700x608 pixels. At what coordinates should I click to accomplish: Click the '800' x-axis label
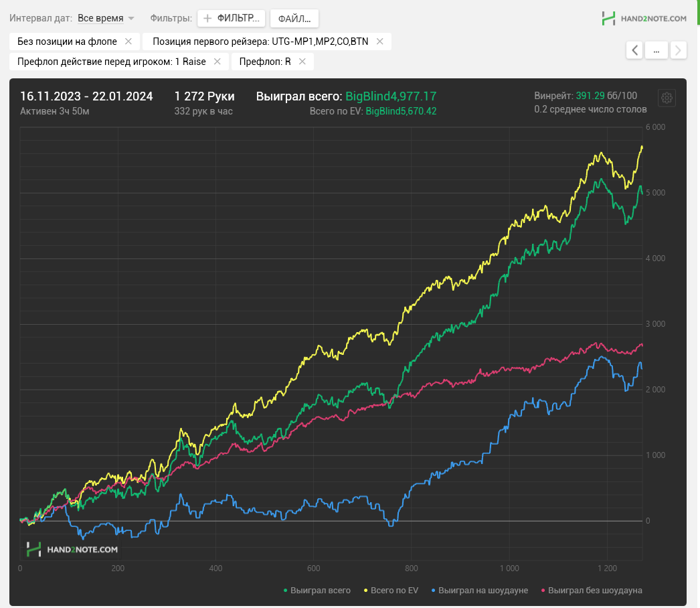411,568
